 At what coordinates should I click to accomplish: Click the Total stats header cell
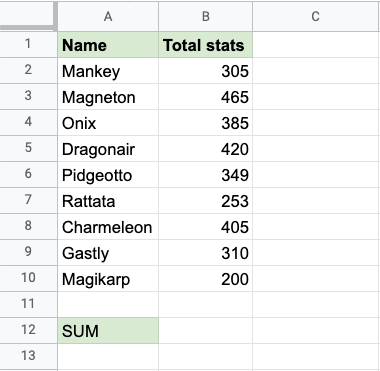206,45
